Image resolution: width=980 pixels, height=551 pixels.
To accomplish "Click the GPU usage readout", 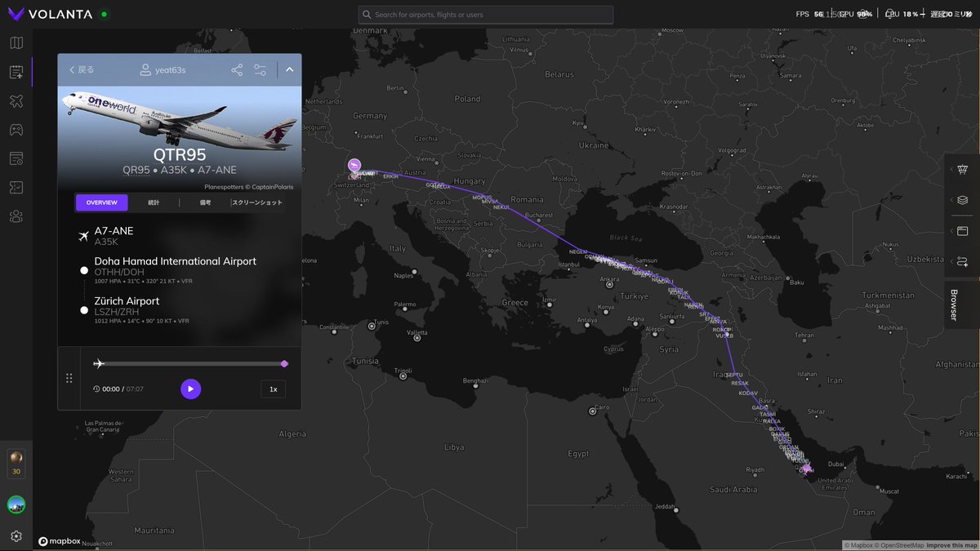I will pyautogui.click(x=856, y=14).
